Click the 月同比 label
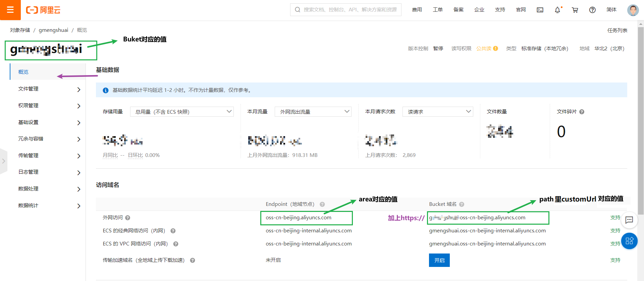 pyautogui.click(x=110, y=155)
